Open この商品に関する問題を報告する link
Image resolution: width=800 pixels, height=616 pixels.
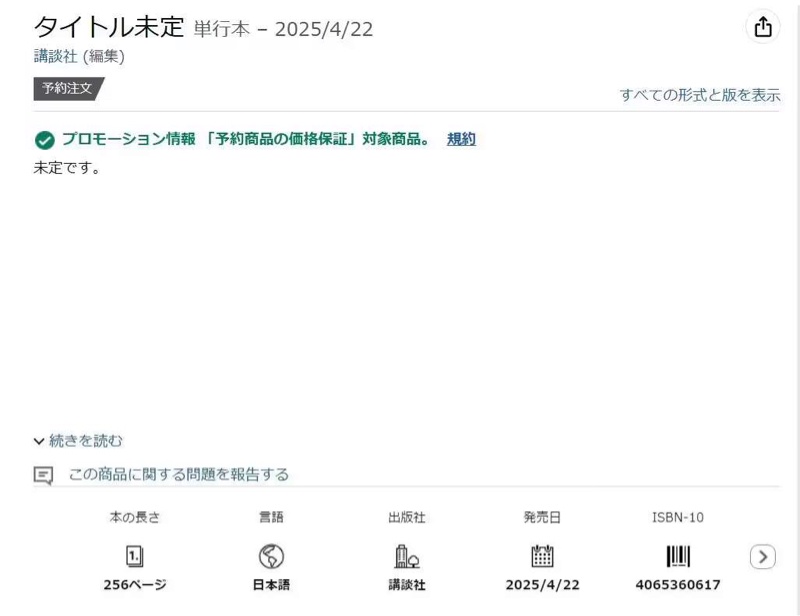point(179,475)
